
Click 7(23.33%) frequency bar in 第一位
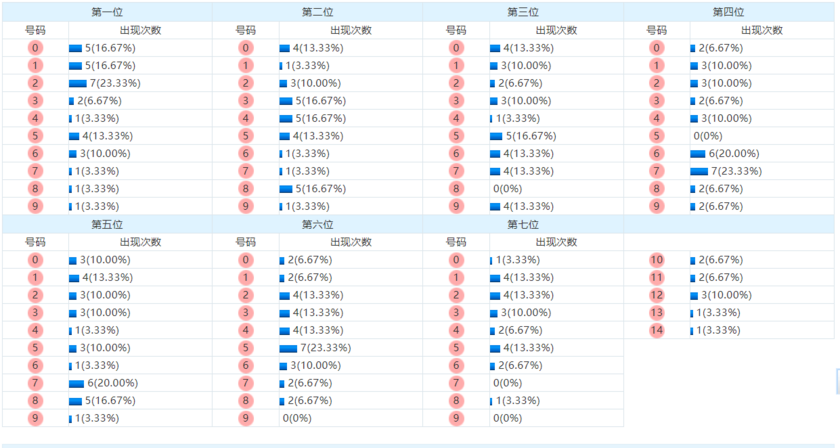pos(78,83)
